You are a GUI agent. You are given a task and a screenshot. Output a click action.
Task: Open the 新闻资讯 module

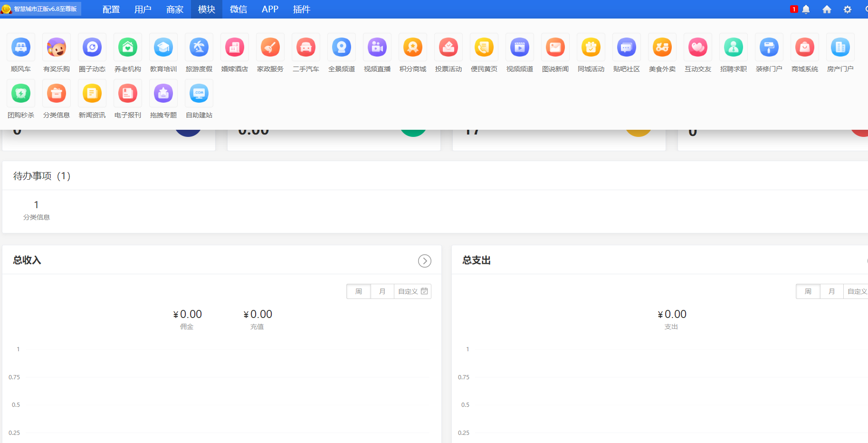pos(92,99)
